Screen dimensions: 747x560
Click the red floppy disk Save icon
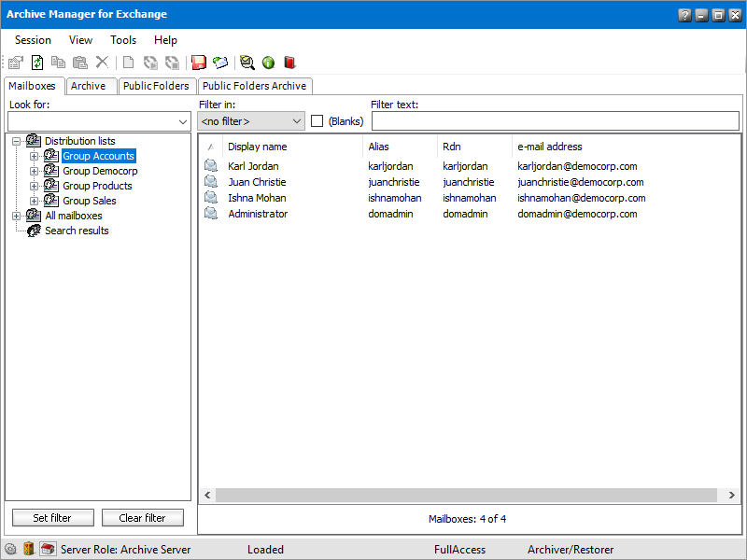[199, 63]
